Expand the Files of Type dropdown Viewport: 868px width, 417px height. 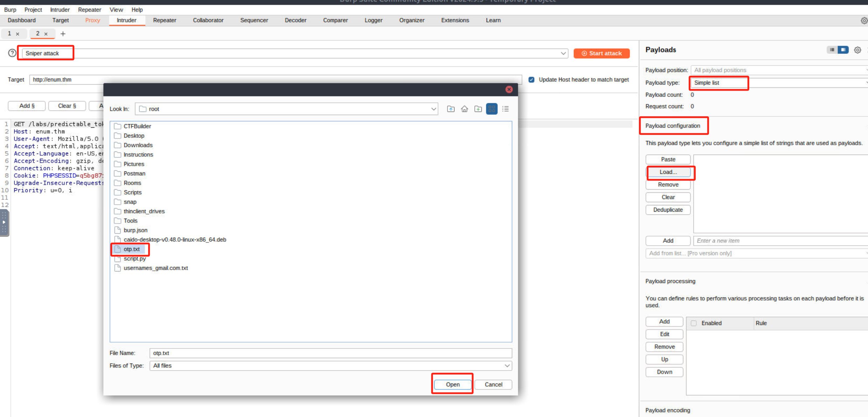[507, 366]
